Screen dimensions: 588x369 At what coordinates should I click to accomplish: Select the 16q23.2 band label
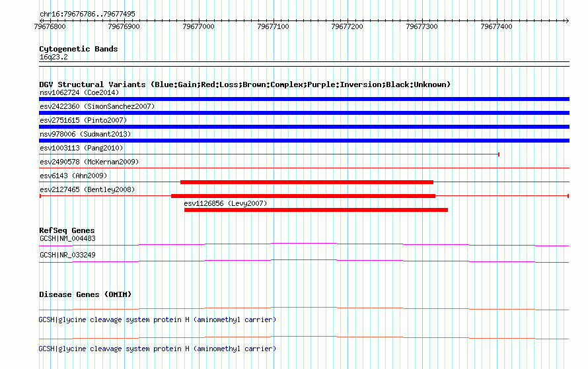(54, 57)
